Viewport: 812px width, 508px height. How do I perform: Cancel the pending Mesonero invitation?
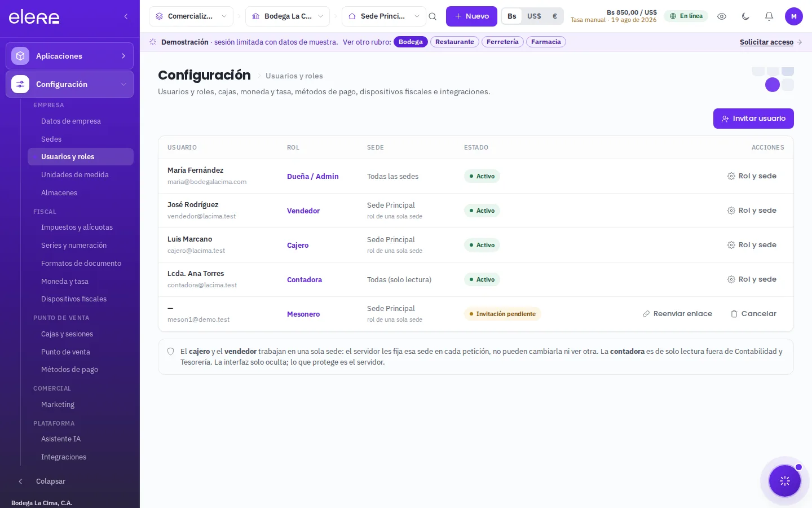click(753, 314)
